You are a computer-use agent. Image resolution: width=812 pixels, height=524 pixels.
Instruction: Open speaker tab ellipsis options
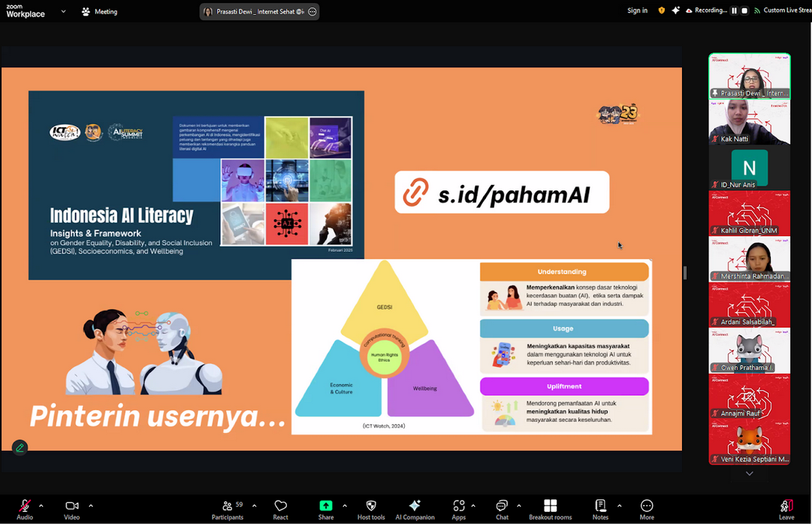coord(312,11)
